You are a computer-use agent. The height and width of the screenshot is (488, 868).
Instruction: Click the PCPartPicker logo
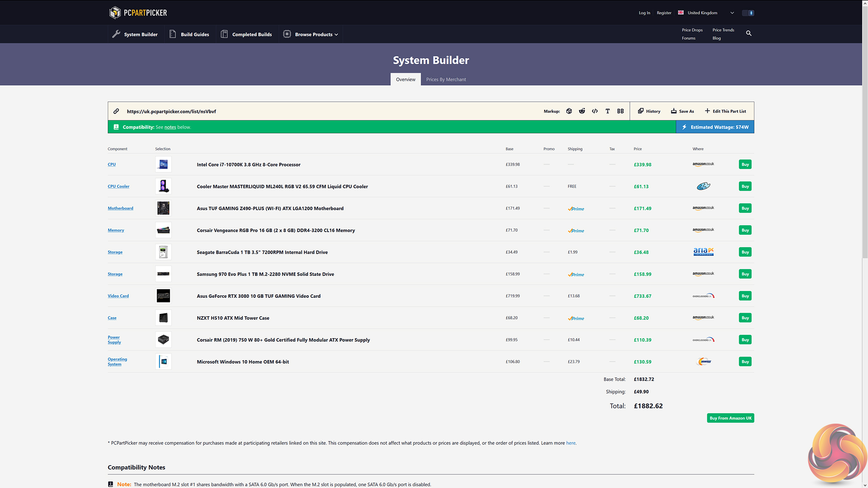(138, 13)
